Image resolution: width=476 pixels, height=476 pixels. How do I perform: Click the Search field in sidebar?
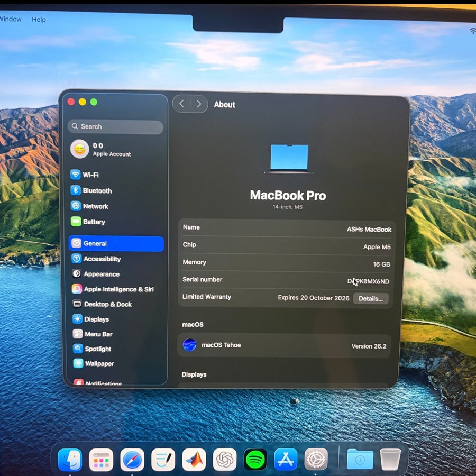tap(115, 127)
